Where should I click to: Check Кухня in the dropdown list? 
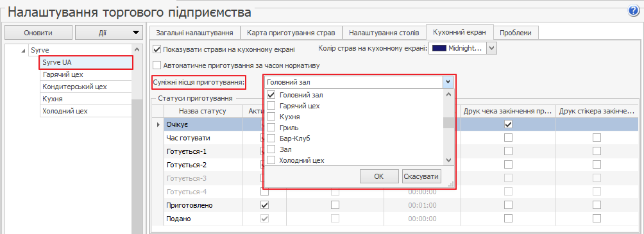point(271,117)
